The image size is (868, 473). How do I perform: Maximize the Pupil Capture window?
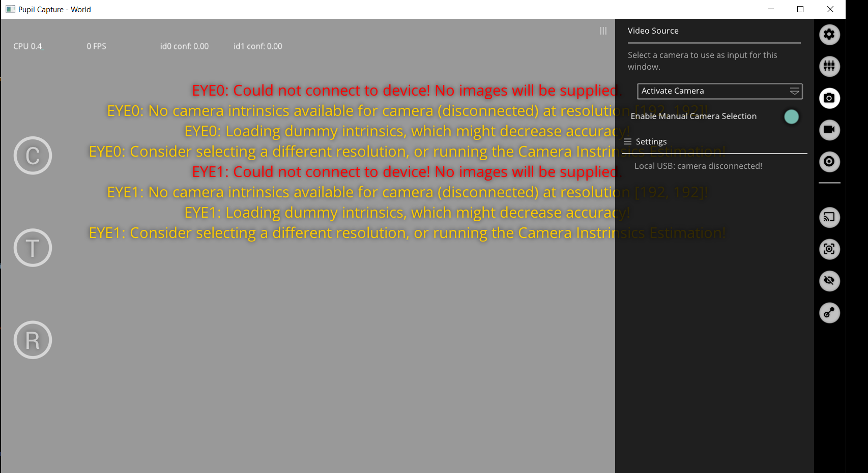coord(800,9)
